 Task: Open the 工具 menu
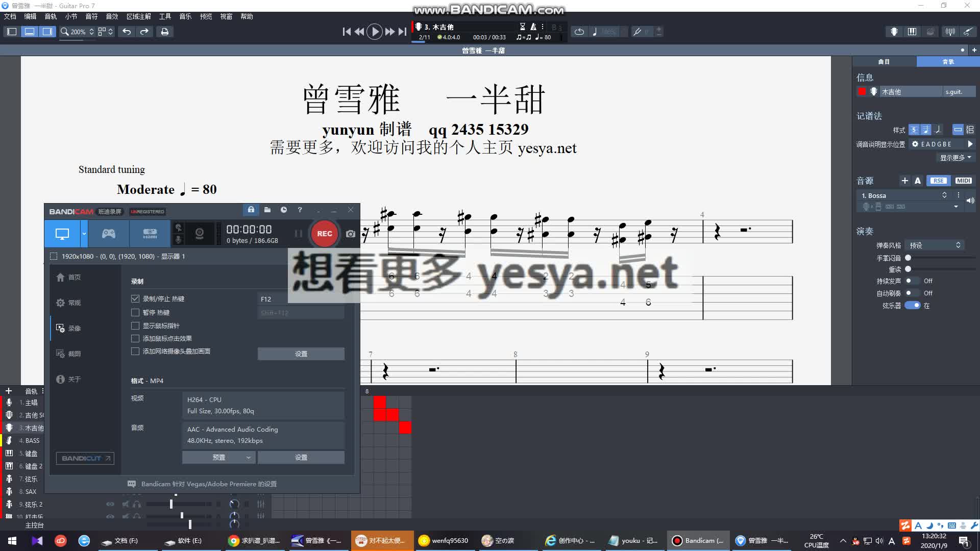point(165,16)
